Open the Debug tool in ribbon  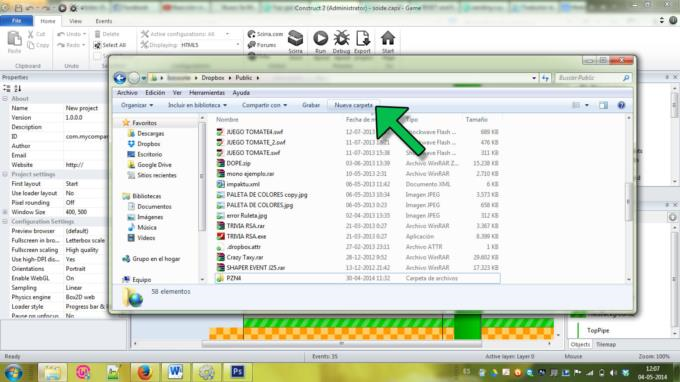click(341, 41)
